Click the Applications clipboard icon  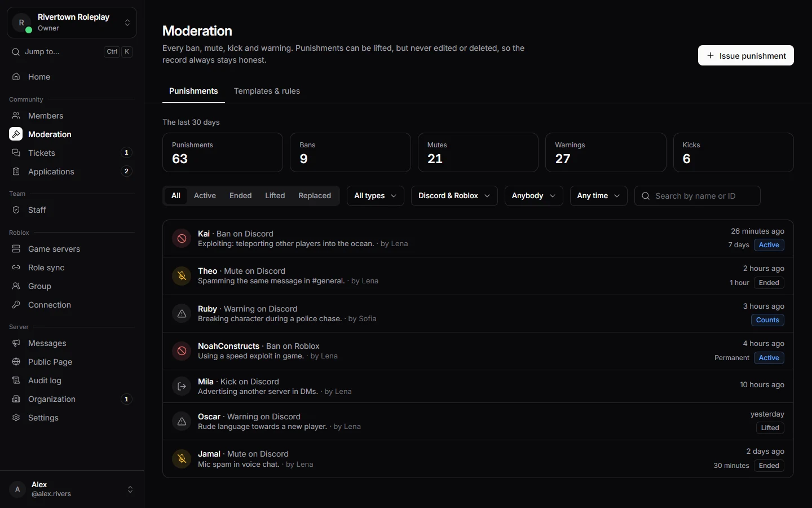point(16,172)
